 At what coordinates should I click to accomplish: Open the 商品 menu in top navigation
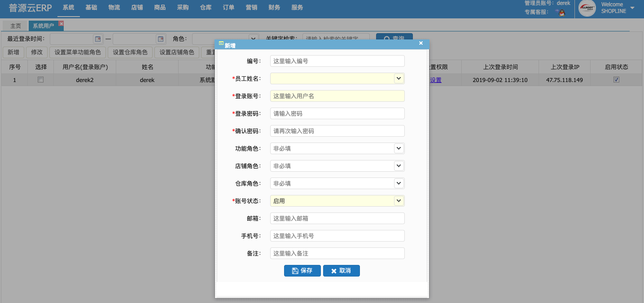(x=160, y=8)
